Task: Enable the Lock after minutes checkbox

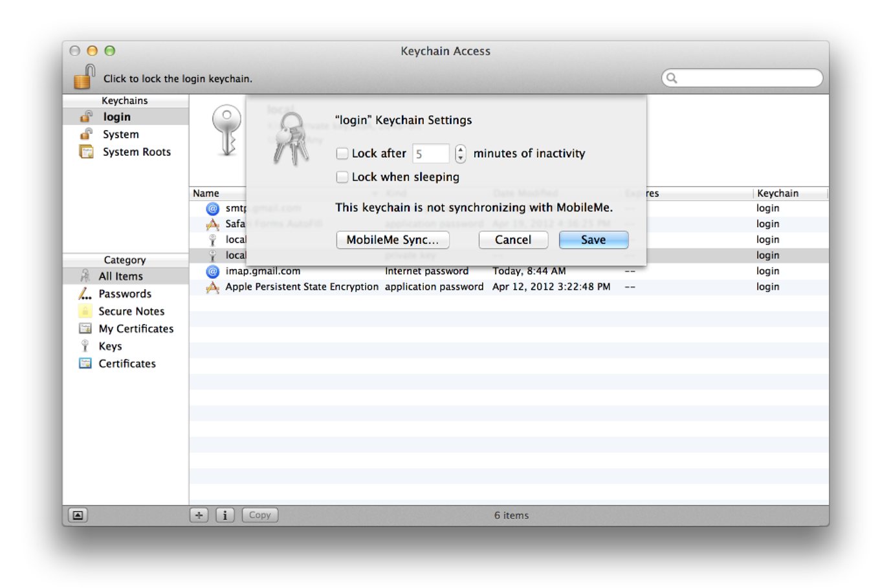Action: (x=342, y=153)
